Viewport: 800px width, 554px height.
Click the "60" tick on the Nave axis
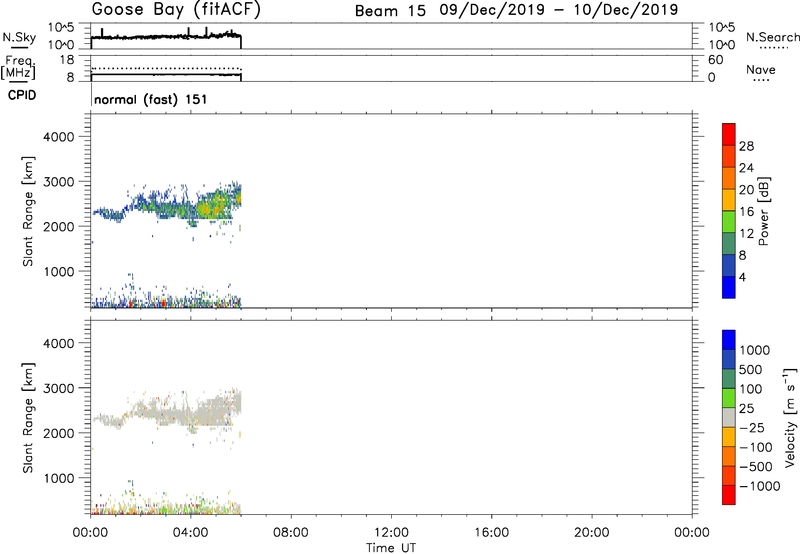[x=715, y=60]
